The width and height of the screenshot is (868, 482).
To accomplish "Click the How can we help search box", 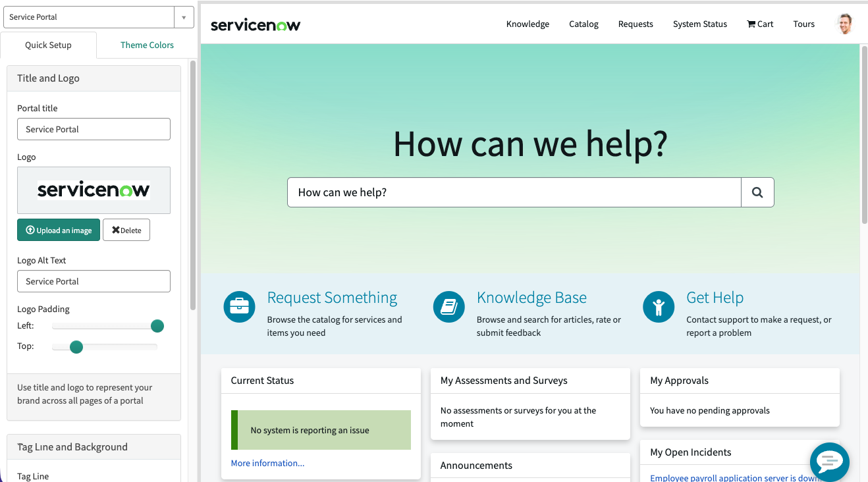I will coord(514,192).
